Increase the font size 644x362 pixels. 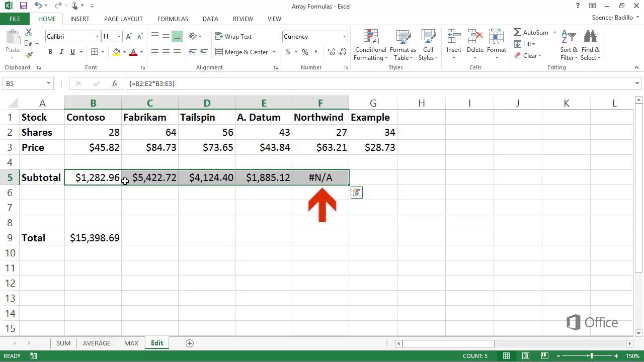[x=129, y=37]
